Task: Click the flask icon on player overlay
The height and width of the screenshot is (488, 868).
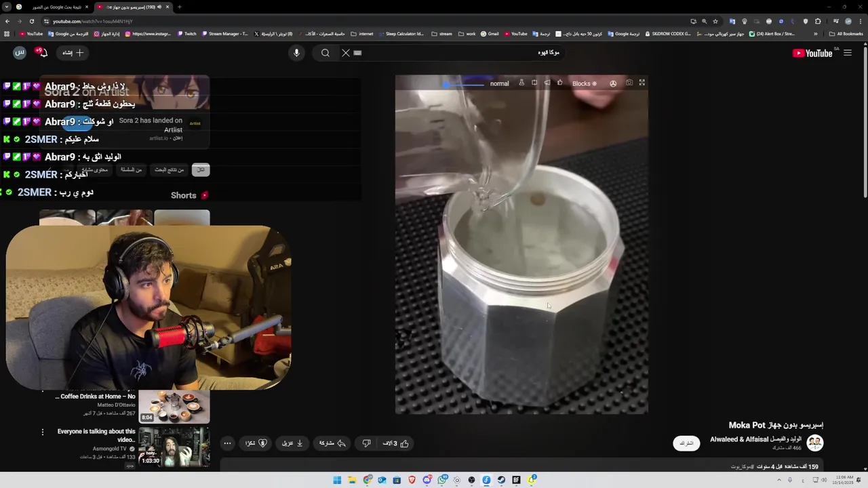Action: pos(521,83)
